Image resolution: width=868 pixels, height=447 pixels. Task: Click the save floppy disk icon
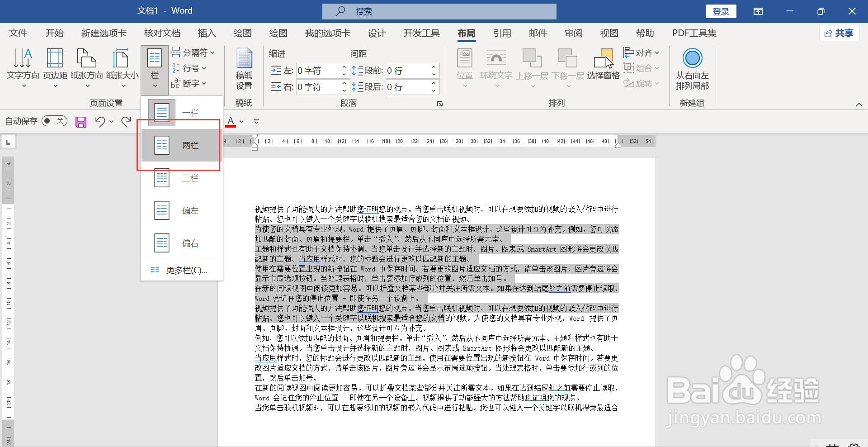81,122
